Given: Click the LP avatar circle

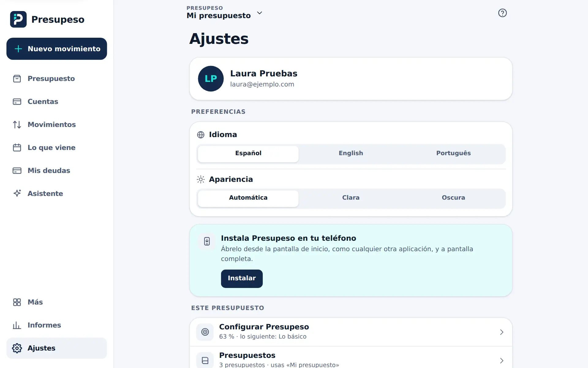Looking at the screenshot, I should (211, 79).
